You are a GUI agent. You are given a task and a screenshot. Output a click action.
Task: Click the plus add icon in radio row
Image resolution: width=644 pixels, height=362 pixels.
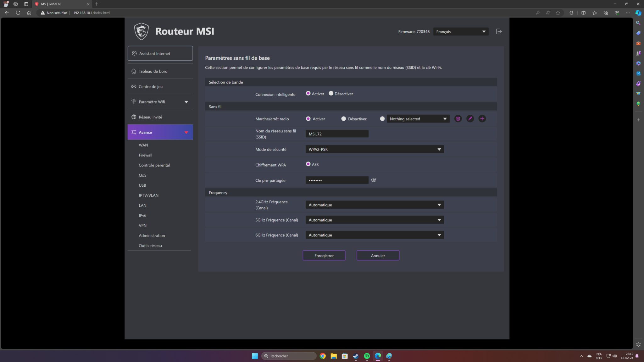(x=482, y=119)
